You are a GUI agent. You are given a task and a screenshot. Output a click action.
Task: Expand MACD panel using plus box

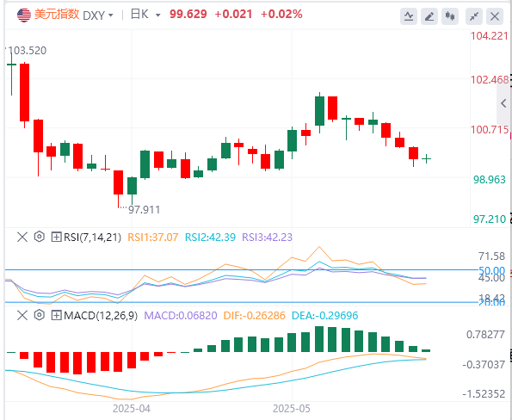57,315
